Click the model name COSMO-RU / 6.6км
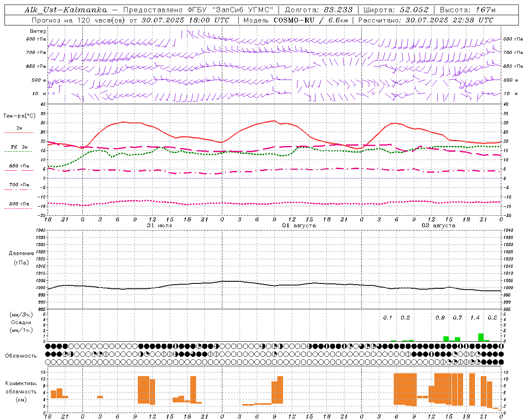525x420 pixels. click(310, 20)
